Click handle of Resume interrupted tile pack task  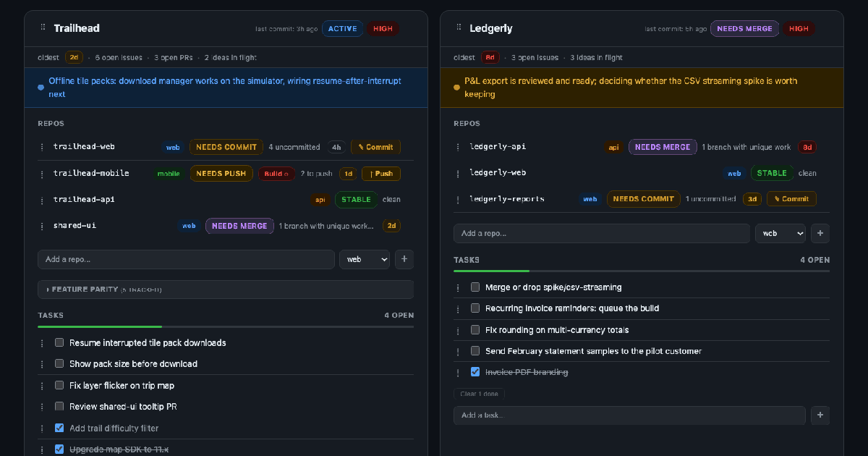42,343
